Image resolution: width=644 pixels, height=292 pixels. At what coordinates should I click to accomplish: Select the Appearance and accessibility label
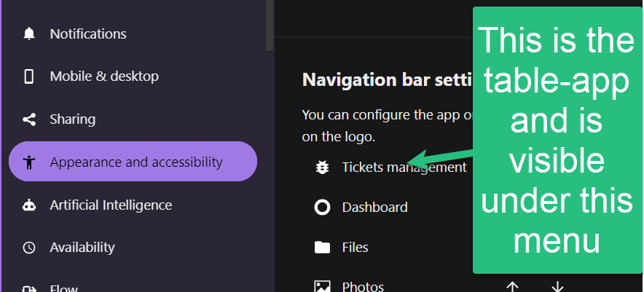[x=136, y=162]
